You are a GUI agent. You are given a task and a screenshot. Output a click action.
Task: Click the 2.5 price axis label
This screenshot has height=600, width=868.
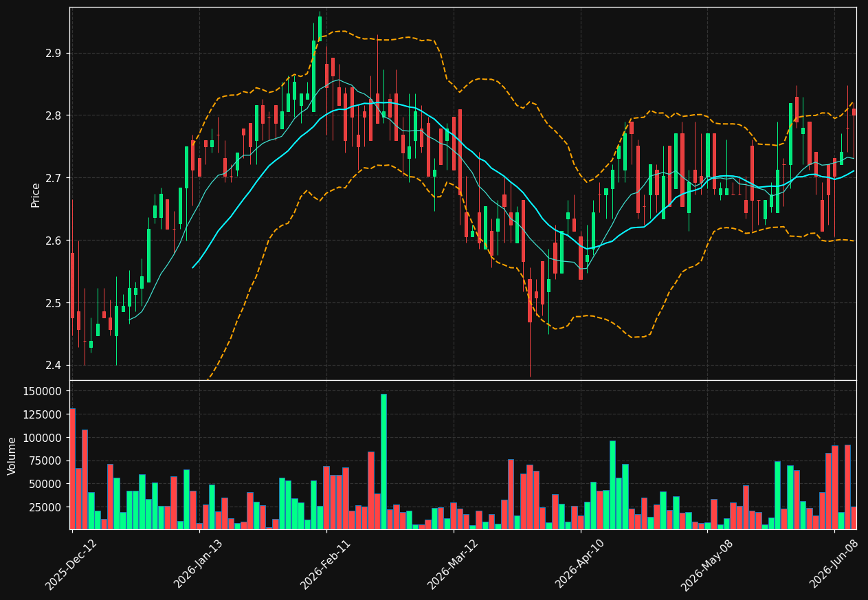point(53,303)
